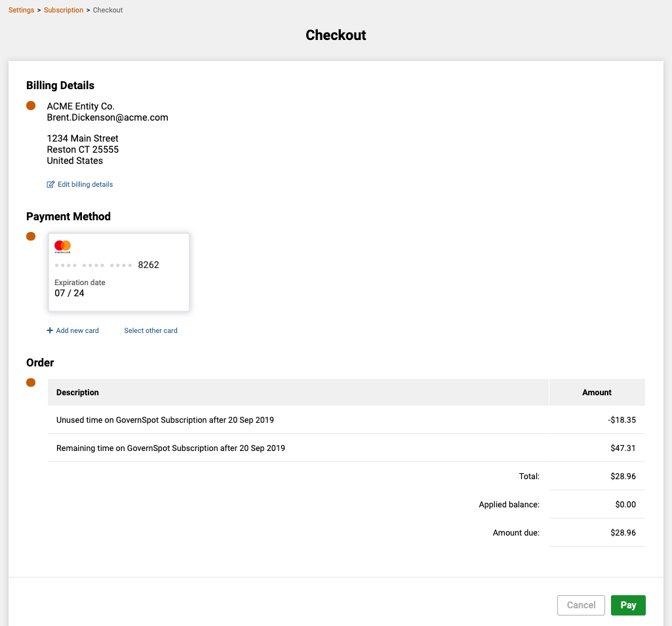Image resolution: width=672 pixels, height=626 pixels.
Task: Click the green Pay button
Action: tap(628, 605)
